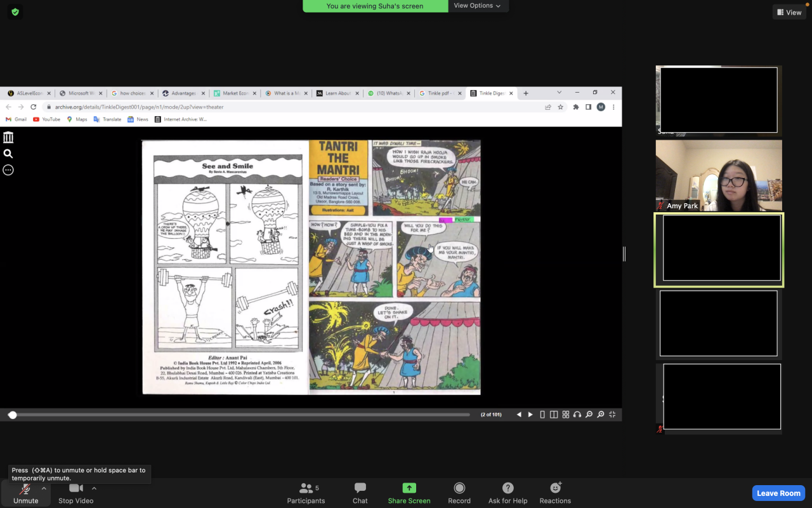Open the Chrome profile avatar M
This screenshot has width=812, height=508.
click(x=601, y=107)
